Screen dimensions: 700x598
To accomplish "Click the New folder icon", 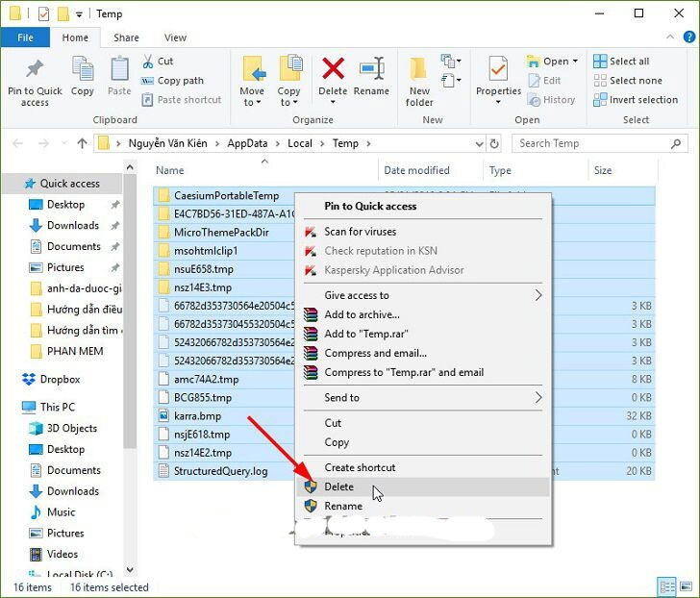I will pyautogui.click(x=419, y=73).
